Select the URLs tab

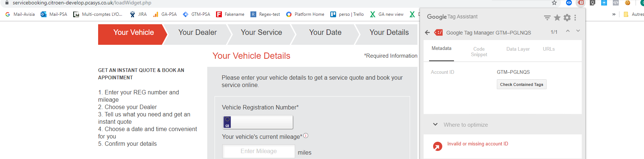pyautogui.click(x=548, y=49)
